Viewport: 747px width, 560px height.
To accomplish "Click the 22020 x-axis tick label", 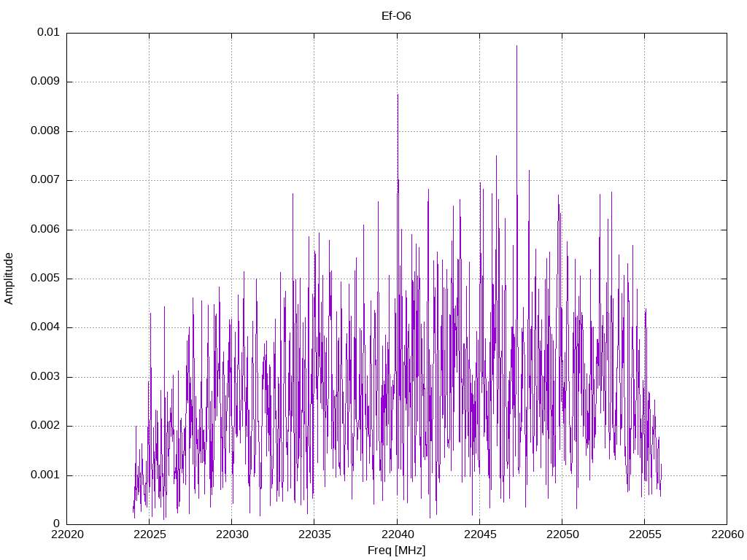I will pyautogui.click(x=67, y=534).
